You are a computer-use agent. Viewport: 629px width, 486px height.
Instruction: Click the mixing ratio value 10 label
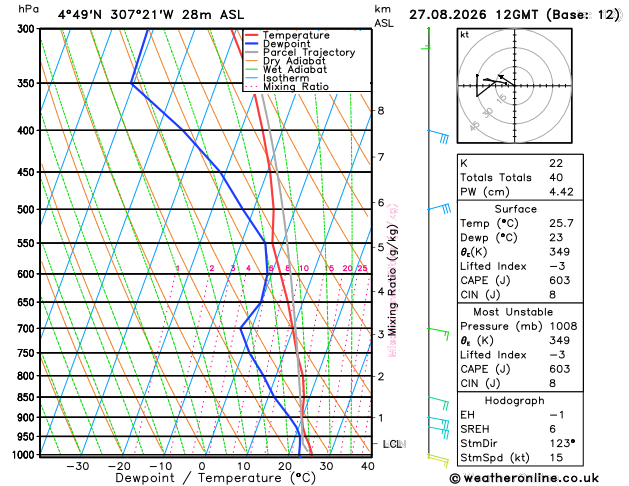click(x=304, y=268)
